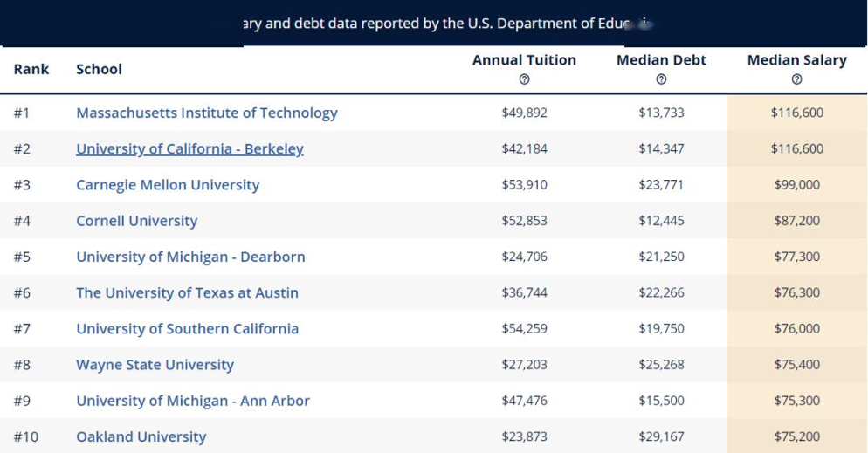Visit Wayne State University page
The image size is (868, 453).
click(x=155, y=365)
